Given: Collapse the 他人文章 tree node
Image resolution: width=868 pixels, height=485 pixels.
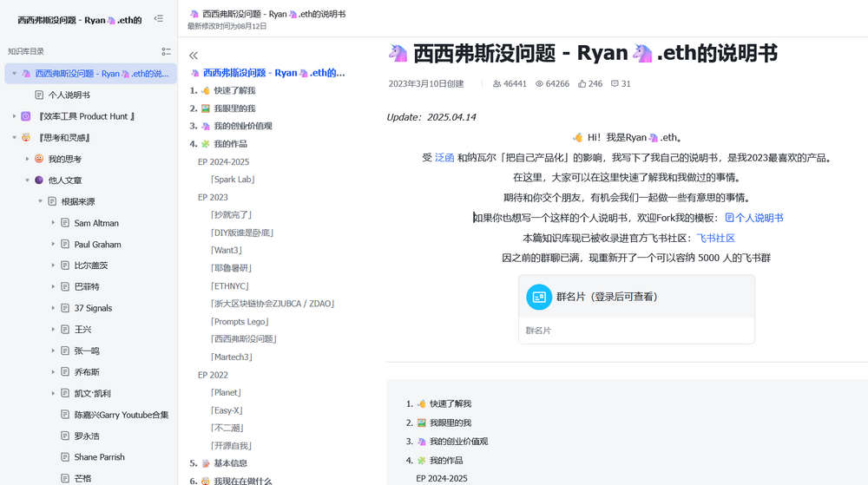Looking at the screenshot, I should (x=27, y=180).
